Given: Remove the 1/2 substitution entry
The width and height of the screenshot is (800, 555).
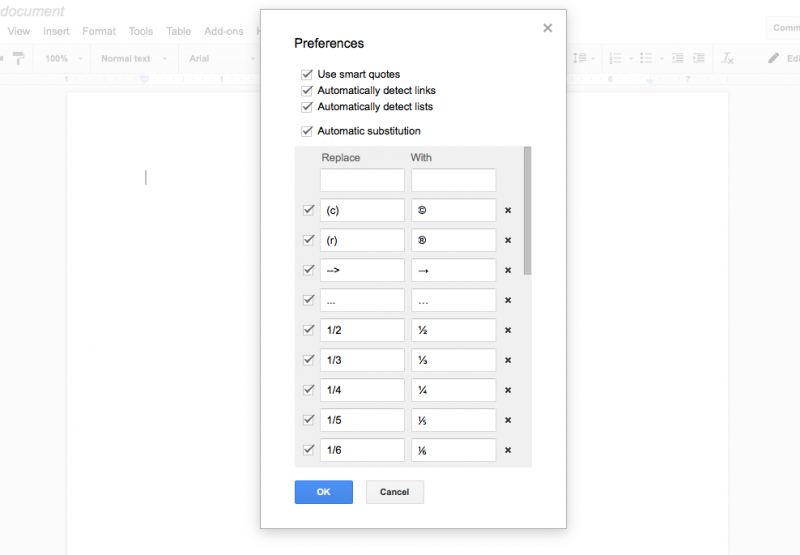Looking at the screenshot, I should [x=508, y=330].
